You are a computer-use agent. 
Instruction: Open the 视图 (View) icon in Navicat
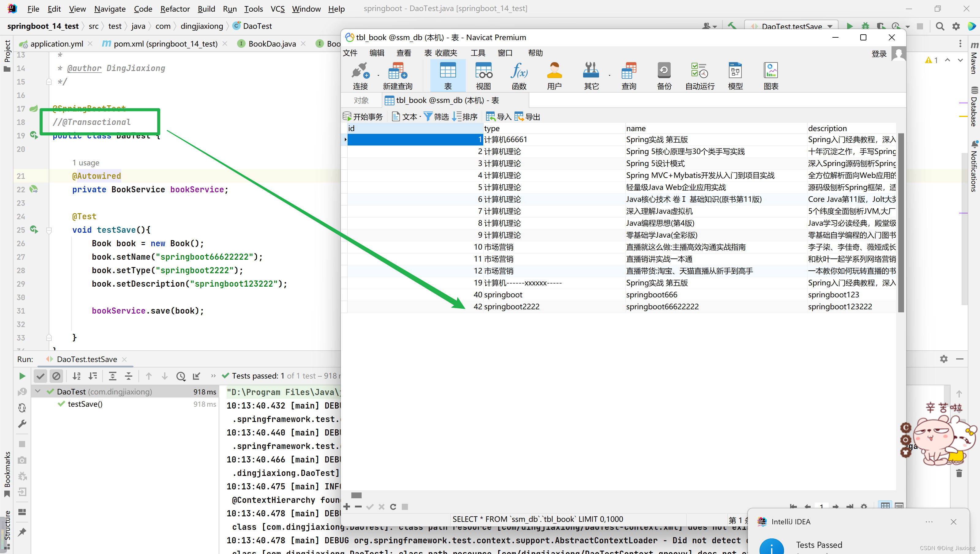click(484, 76)
